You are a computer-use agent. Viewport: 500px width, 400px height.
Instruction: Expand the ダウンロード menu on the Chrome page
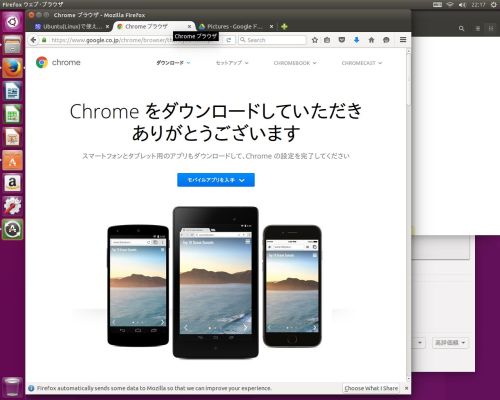click(173, 63)
